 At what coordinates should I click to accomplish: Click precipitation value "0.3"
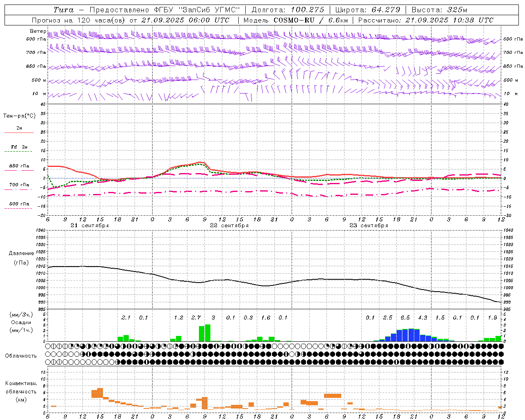click(x=248, y=317)
